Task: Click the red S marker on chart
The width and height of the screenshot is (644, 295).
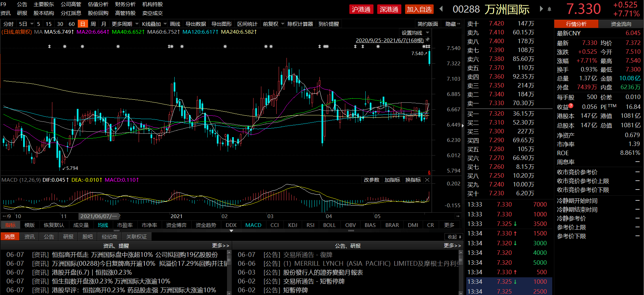Action: coord(429,173)
